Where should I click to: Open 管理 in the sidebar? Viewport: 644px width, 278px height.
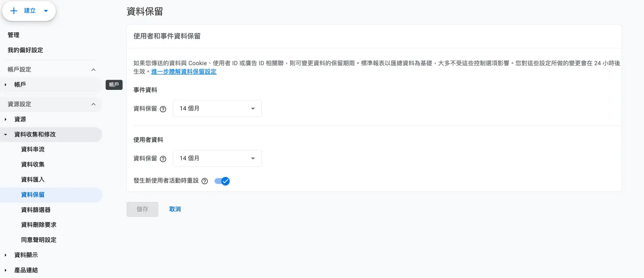click(x=13, y=35)
